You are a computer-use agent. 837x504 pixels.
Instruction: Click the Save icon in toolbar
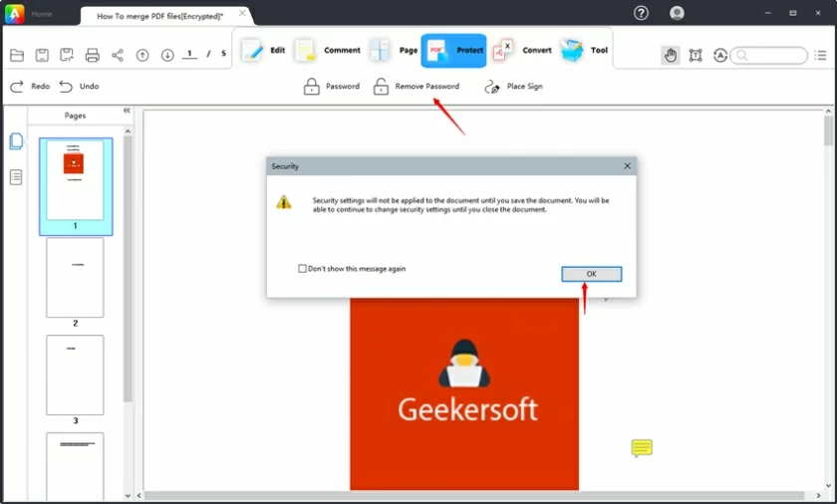pos(42,55)
